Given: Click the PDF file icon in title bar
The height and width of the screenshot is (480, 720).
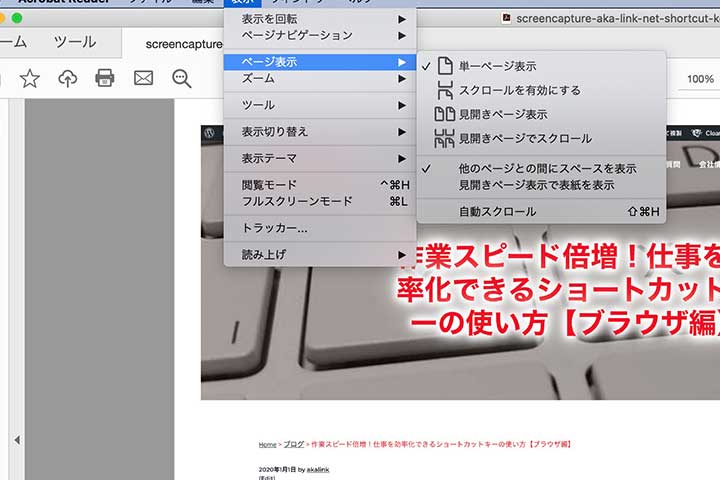Looking at the screenshot, I should (x=506, y=18).
